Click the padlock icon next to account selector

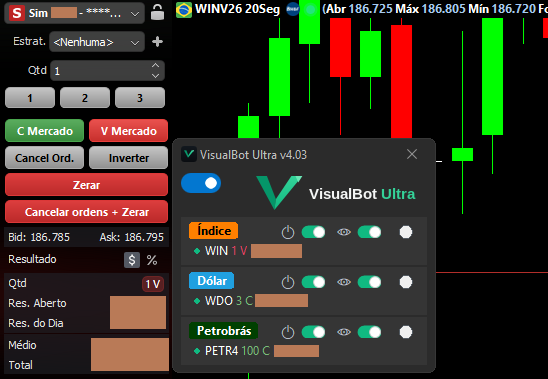(157, 12)
